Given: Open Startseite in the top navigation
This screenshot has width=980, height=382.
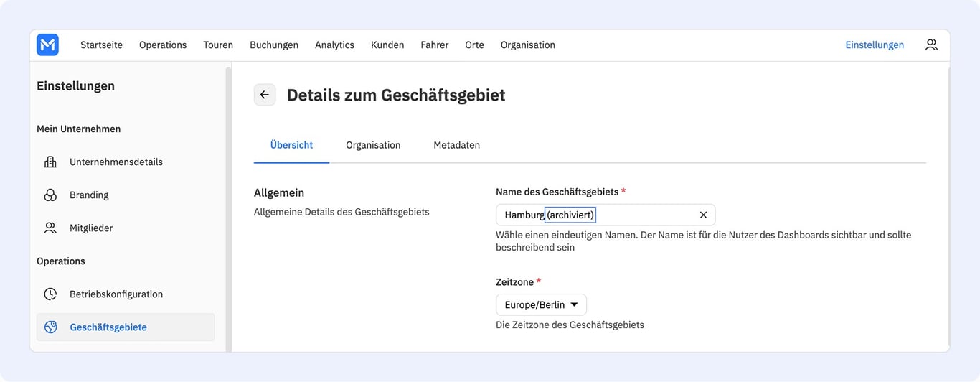Looking at the screenshot, I should pyautogui.click(x=101, y=45).
